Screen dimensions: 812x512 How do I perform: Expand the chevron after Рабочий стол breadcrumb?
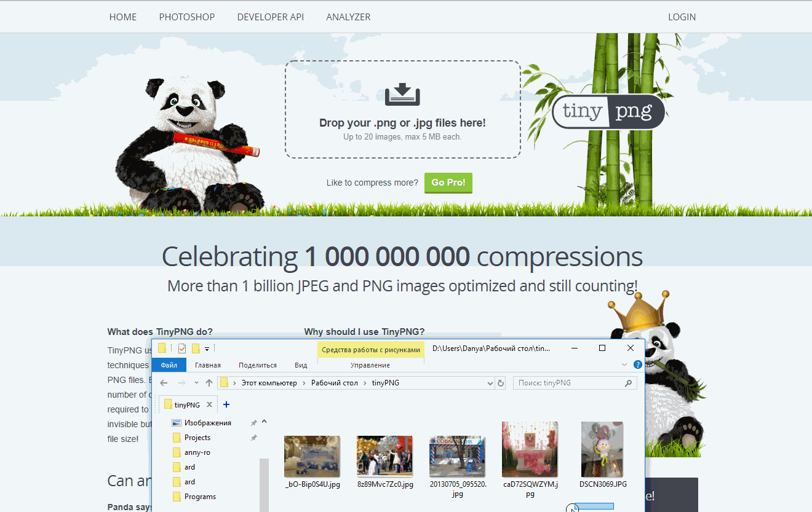pyautogui.click(x=365, y=383)
